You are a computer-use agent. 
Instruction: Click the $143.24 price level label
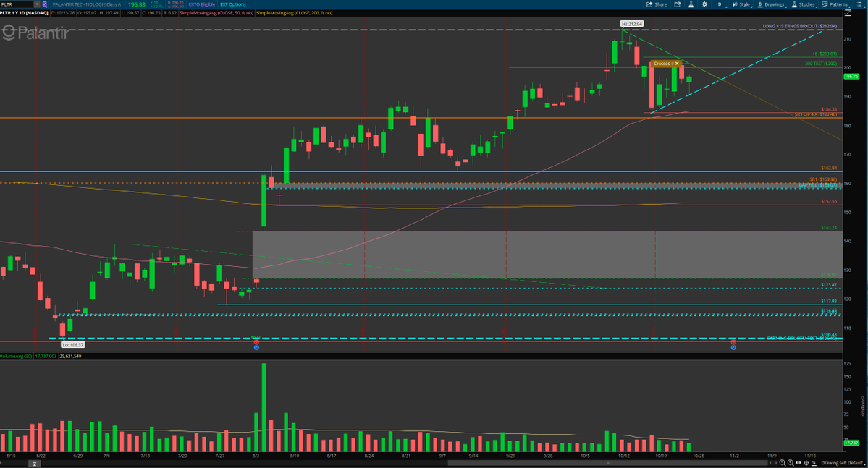[x=829, y=227]
